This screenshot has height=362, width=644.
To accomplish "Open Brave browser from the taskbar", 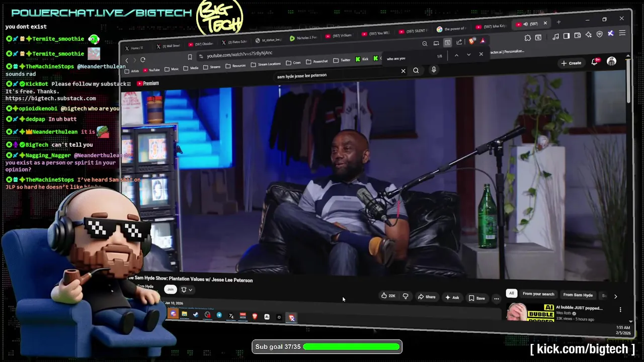I will pyautogui.click(x=255, y=316).
